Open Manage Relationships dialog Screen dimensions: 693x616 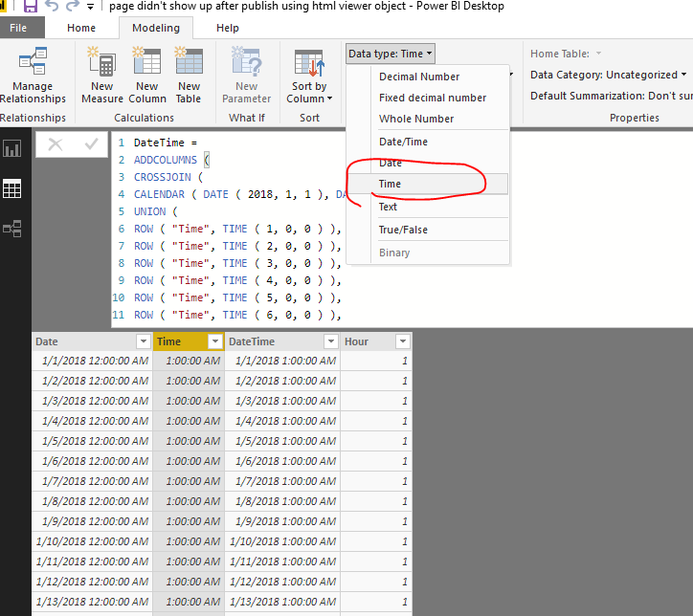33,75
